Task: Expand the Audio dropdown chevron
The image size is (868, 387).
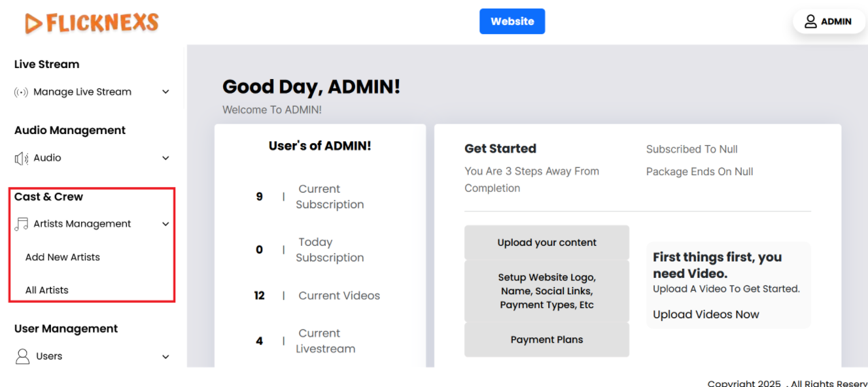Action: point(165,158)
